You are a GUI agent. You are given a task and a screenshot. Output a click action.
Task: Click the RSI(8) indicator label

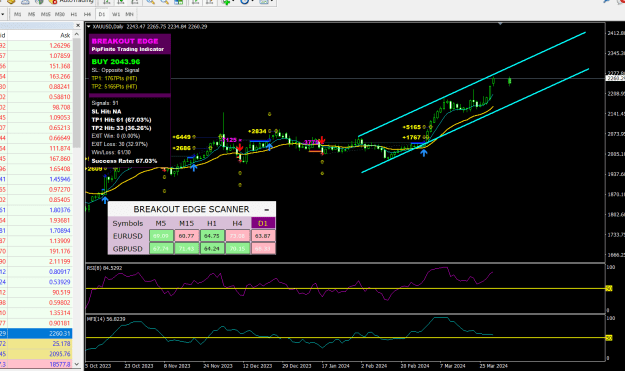coord(104,268)
